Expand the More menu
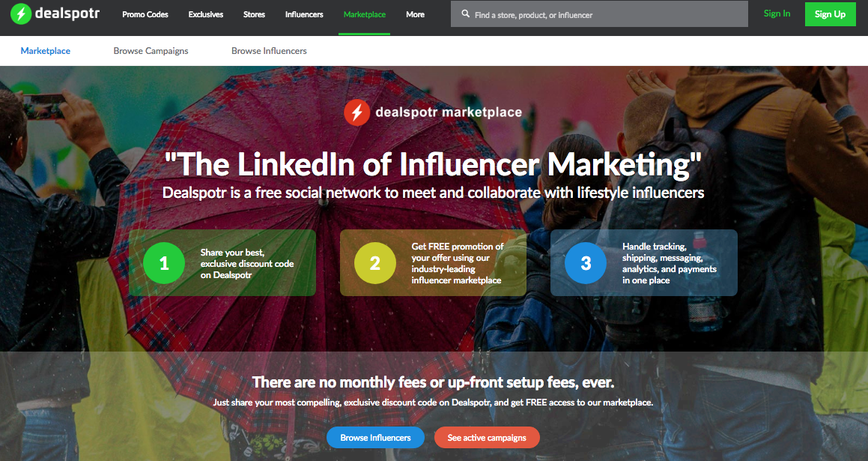This screenshot has width=868, height=461. (415, 14)
